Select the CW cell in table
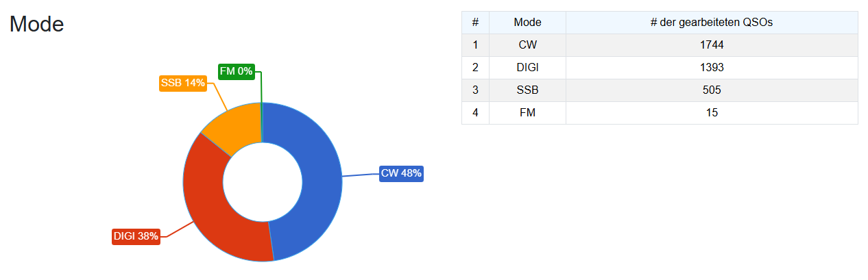This screenshot has width=868, height=280. [x=527, y=44]
